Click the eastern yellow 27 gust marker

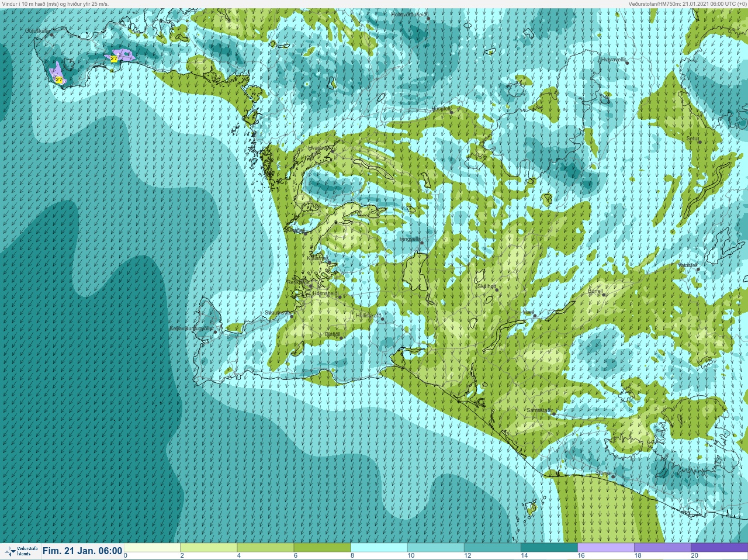pyautogui.click(x=114, y=59)
